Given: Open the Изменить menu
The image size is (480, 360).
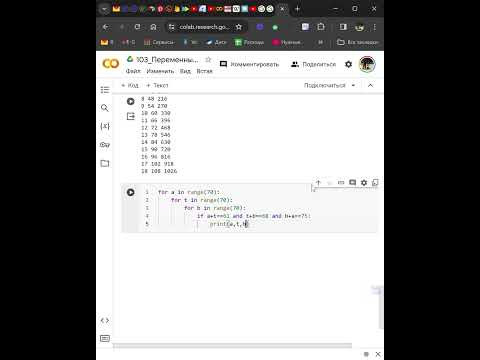Looking at the screenshot, I should [x=160, y=71].
